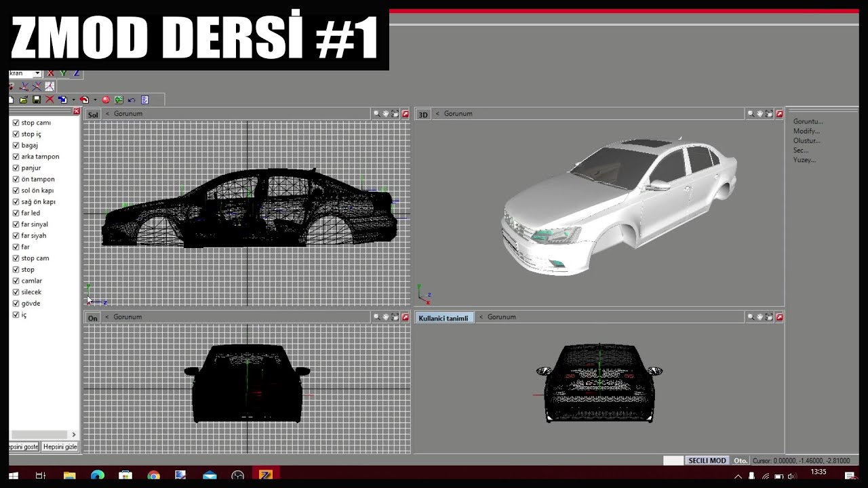Click the green materials editor icon

(x=119, y=100)
